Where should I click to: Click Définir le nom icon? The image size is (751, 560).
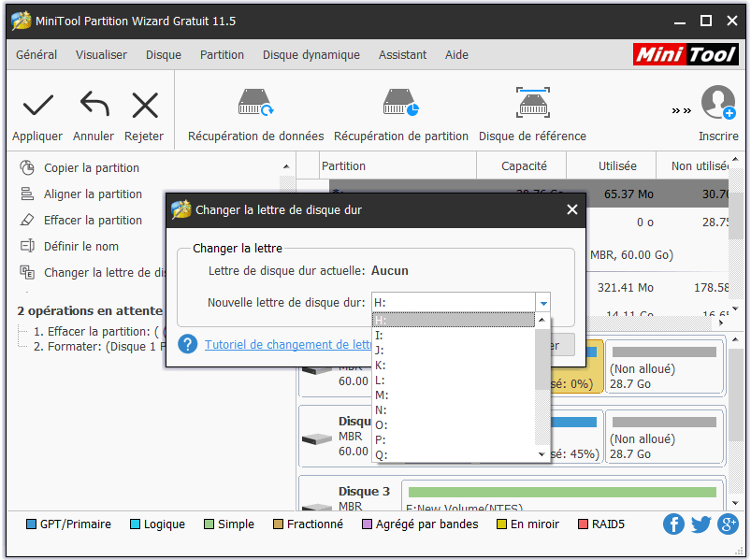coord(27,246)
